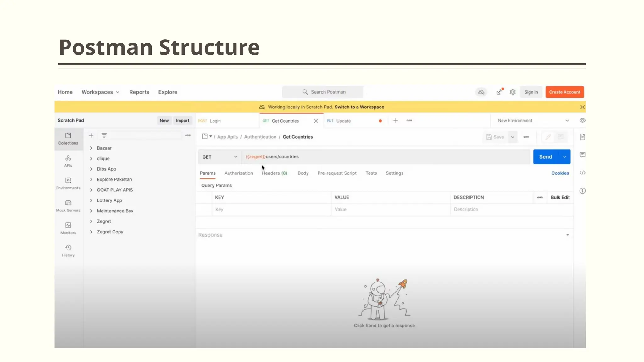
Task: Open the Monitors sidebar panel
Action: pos(68,228)
